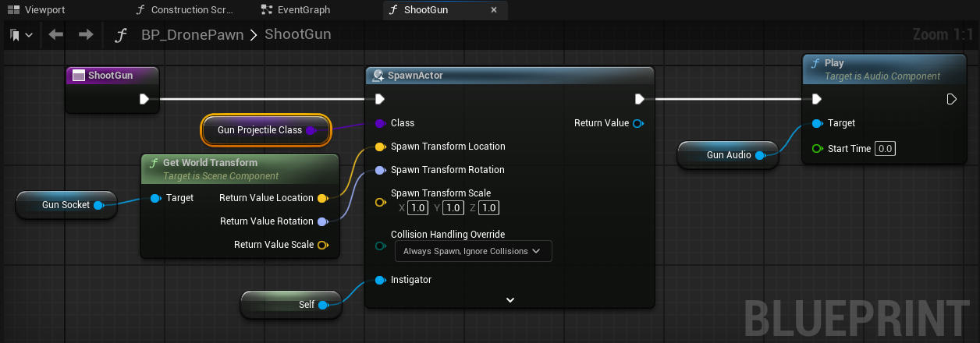980x343 pixels.
Task: Click the Play node's execution output pin
Action: pos(951,99)
